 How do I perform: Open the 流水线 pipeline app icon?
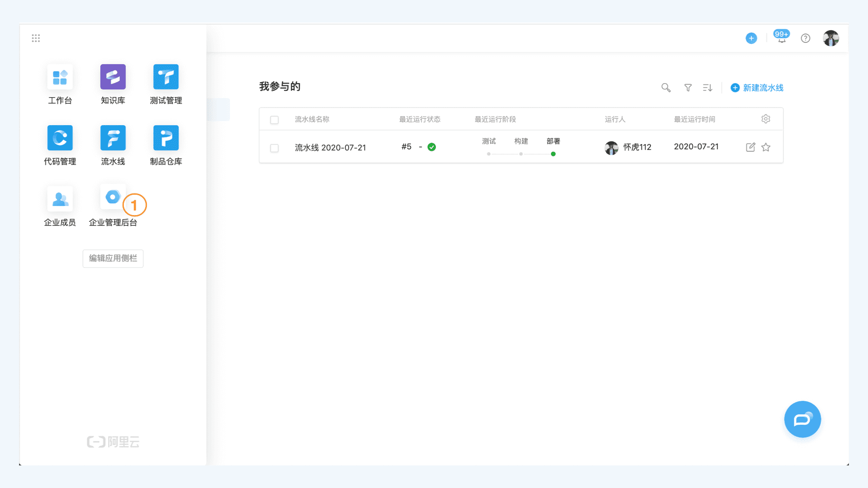[x=113, y=138]
